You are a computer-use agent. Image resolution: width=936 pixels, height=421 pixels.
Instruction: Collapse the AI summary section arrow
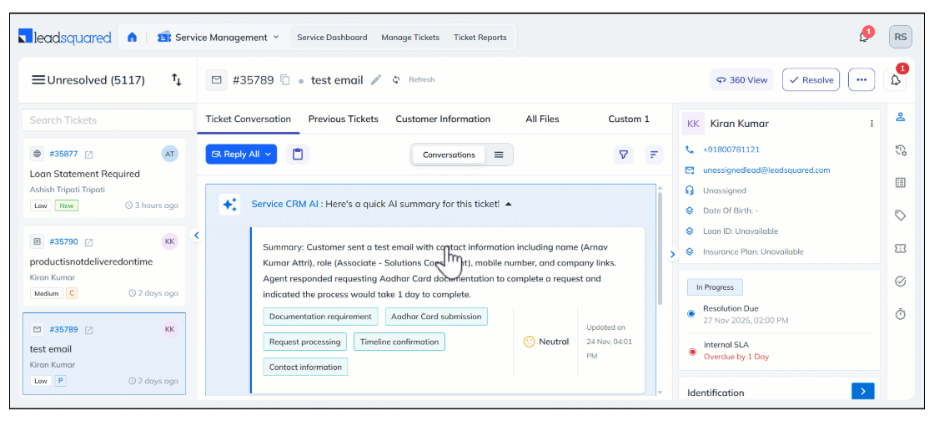(508, 204)
